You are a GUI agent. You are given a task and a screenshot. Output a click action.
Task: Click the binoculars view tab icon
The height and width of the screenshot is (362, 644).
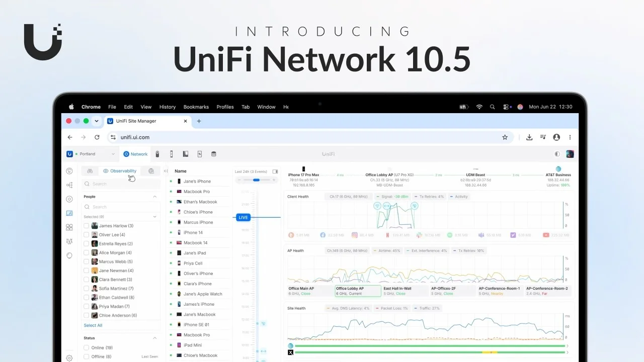pos(90,171)
